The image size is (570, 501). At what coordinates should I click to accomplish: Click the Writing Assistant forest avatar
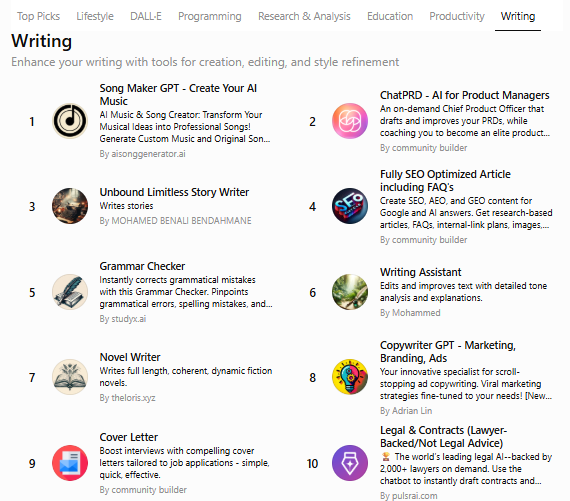350,292
